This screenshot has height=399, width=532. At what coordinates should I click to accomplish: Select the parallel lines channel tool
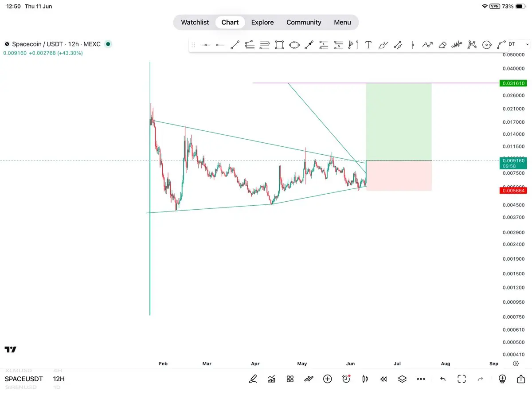(265, 45)
